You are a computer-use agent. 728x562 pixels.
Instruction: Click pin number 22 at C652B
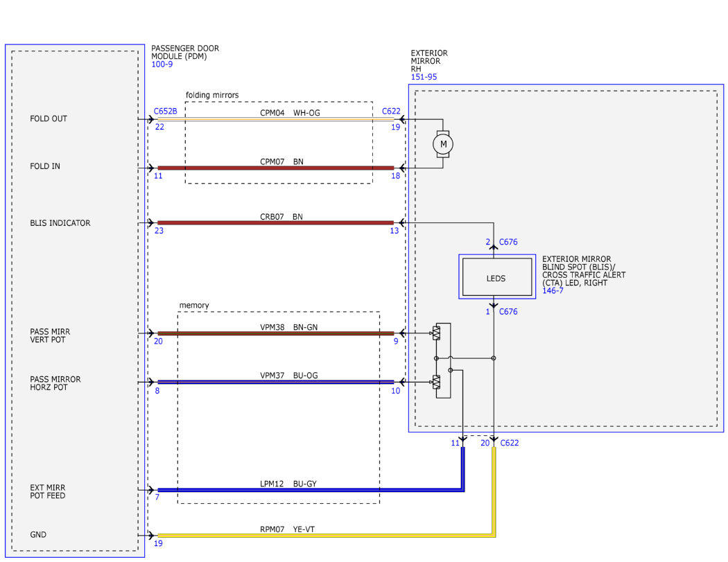point(159,127)
